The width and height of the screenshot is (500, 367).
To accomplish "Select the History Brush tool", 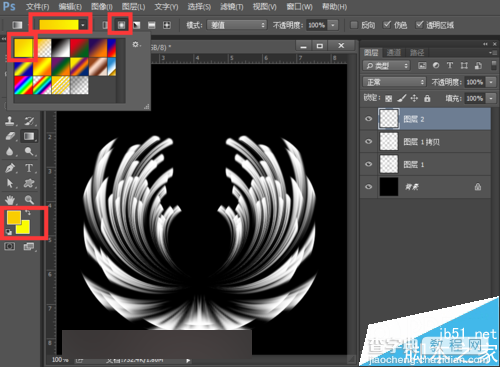I will coord(29,121).
